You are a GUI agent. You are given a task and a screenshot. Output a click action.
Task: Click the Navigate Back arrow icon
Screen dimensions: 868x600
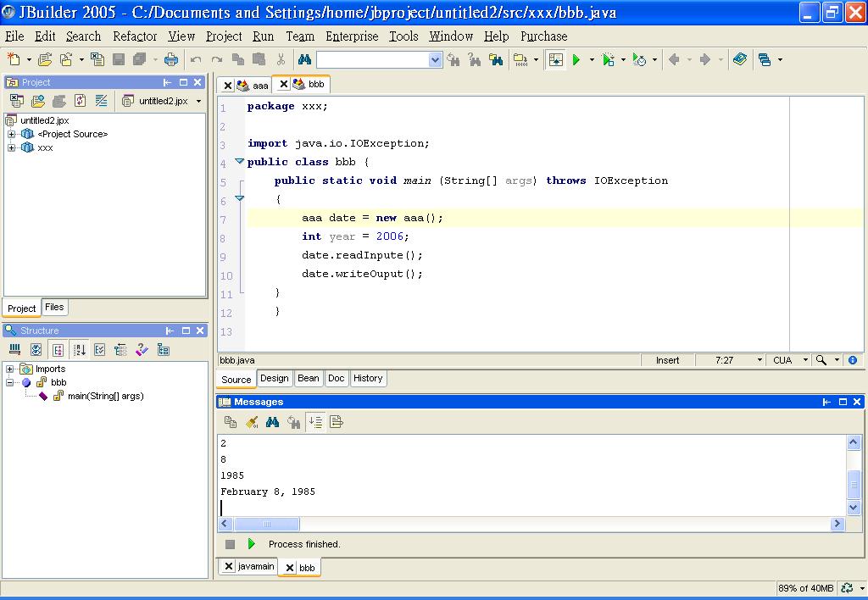[x=674, y=59]
